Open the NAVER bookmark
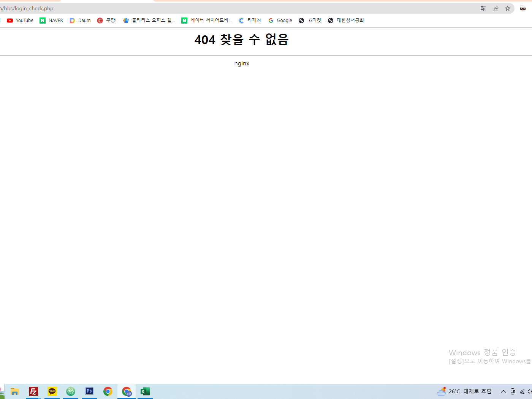 click(x=51, y=21)
